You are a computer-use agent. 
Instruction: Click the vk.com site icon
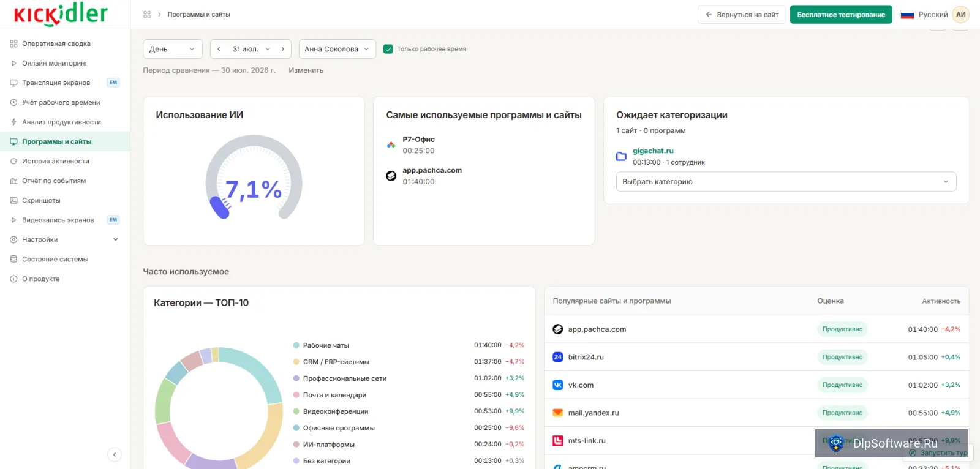[x=557, y=385]
